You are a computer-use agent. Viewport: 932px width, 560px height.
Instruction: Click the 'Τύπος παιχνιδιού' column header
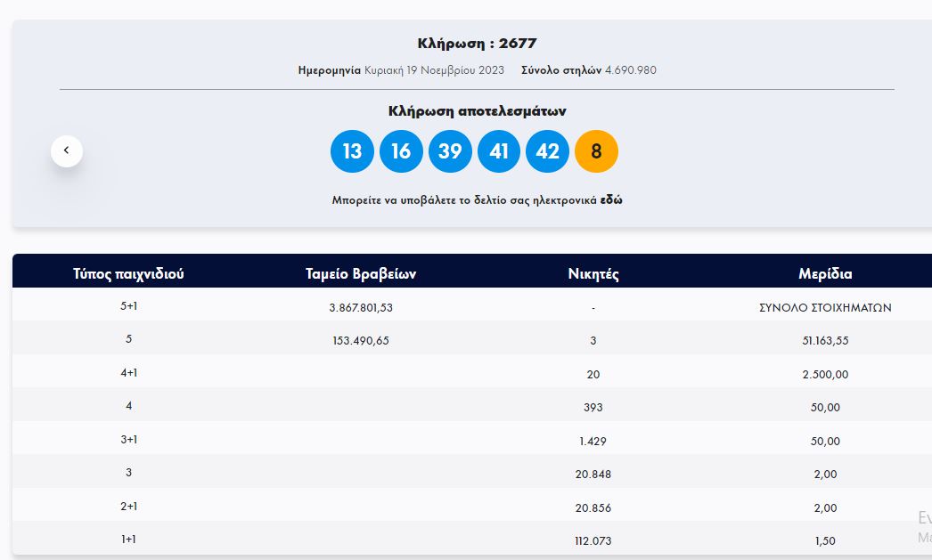click(128, 274)
